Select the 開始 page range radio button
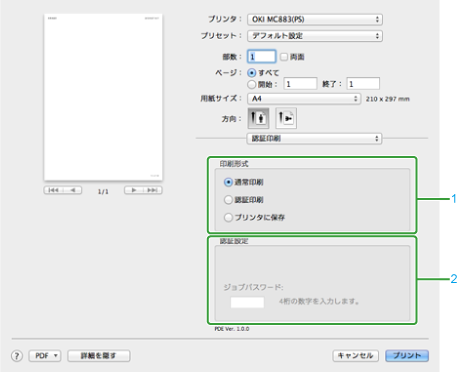460x372 pixels. click(252, 84)
